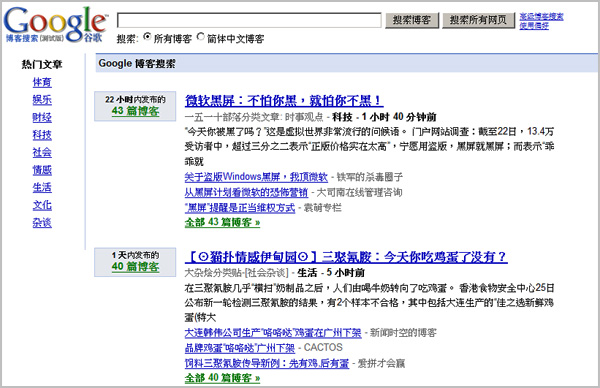Click the 1 天内发布的 label
This screenshot has height=388, width=600.
click(x=135, y=255)
